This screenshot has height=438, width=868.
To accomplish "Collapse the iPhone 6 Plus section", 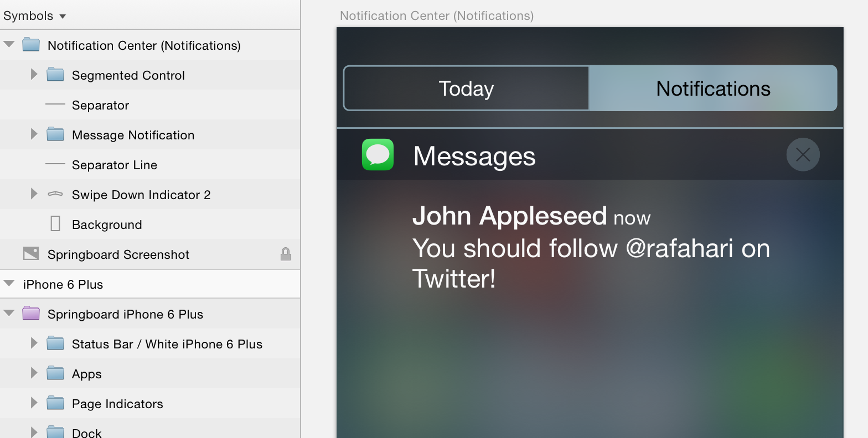I will [x=9, y=284].
